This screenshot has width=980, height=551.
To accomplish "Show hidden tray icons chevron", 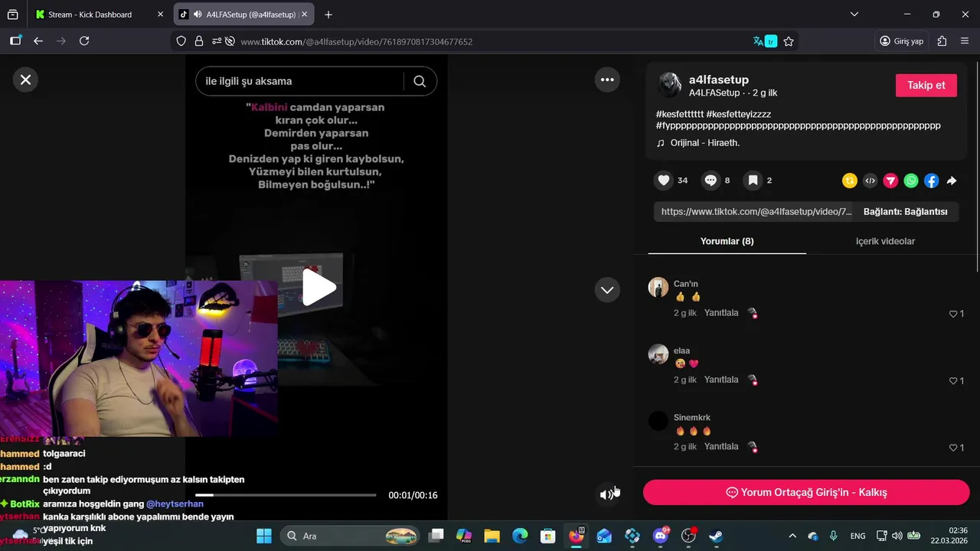I will tap(792, 536).
